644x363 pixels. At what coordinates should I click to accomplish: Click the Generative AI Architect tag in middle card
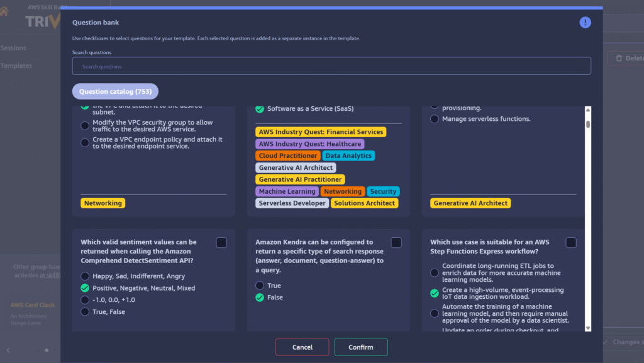(x=296, y=167)
